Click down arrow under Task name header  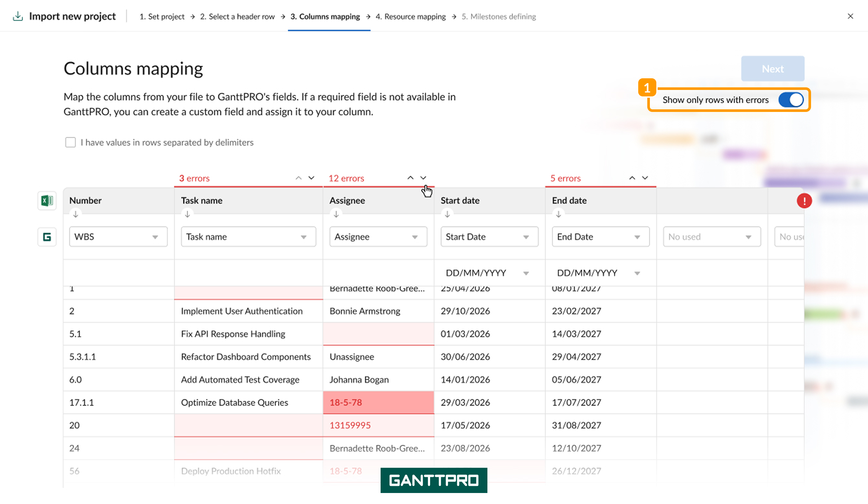187,214
